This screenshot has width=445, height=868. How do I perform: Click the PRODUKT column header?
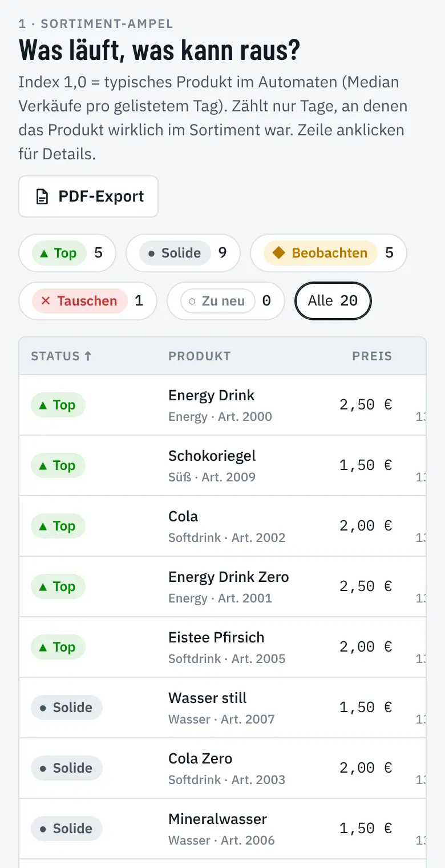pyautogui.click(x=200, y=356)
